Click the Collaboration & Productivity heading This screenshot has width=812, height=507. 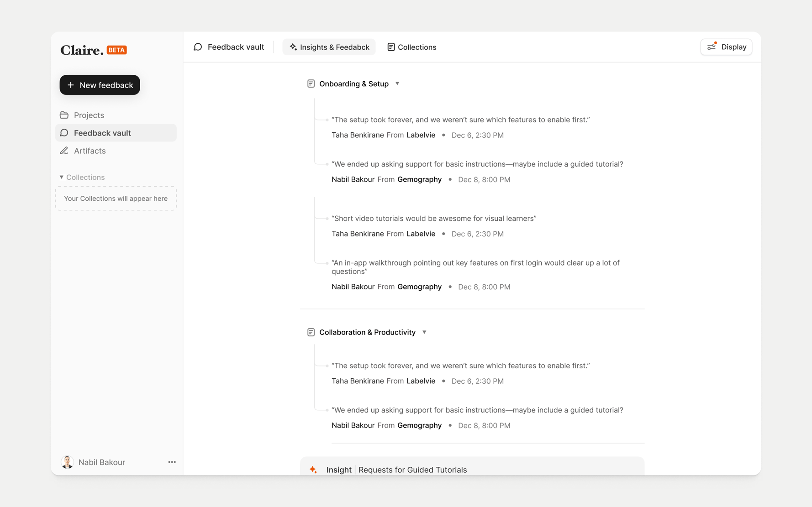367,332
